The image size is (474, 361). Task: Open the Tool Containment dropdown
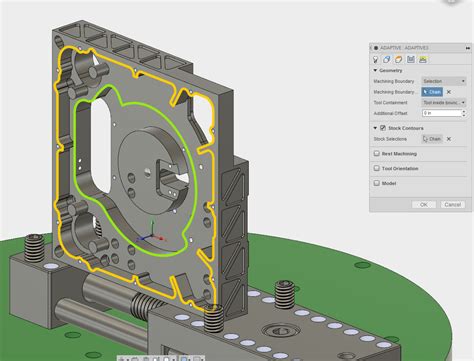click(x=444, y=103)
